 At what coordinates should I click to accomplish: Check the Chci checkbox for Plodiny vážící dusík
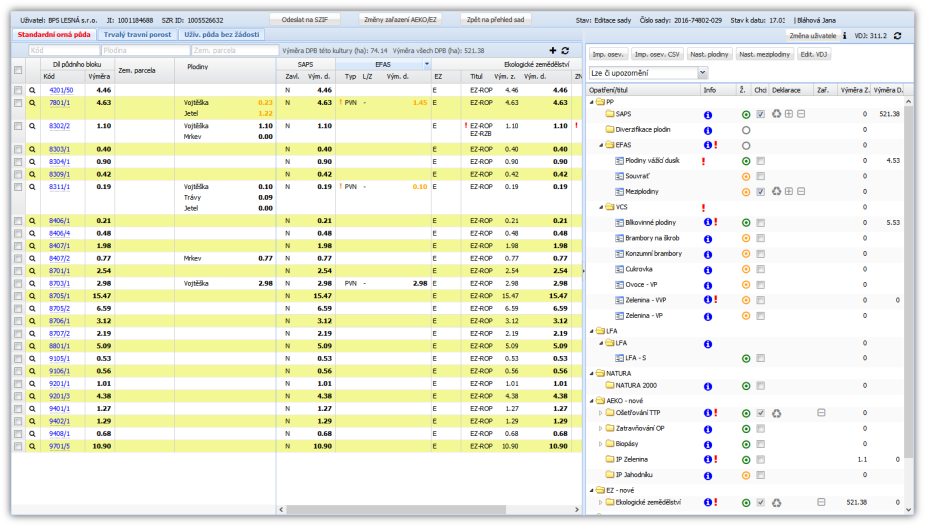[x=761, y=161]
